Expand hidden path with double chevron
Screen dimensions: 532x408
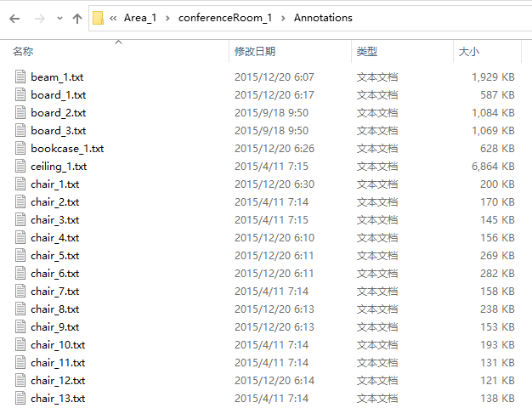pyautogui.click(x=113, y=18)
